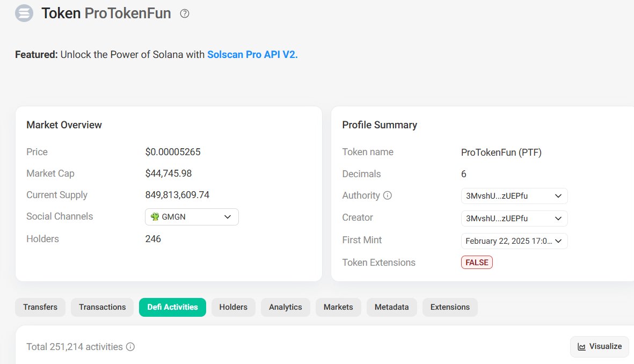
Task: Open the Analytics tab
Action: [286, 308]
